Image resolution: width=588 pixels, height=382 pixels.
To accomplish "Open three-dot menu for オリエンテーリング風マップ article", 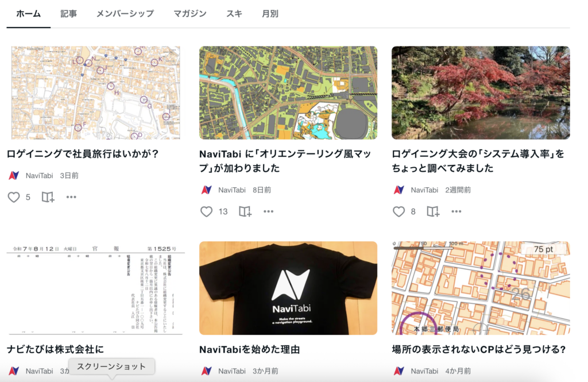I will (268, 211).
